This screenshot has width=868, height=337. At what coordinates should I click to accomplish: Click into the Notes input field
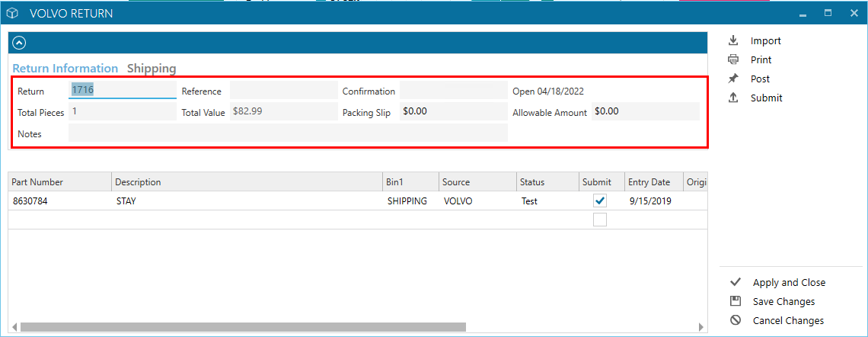coord(288,133)
